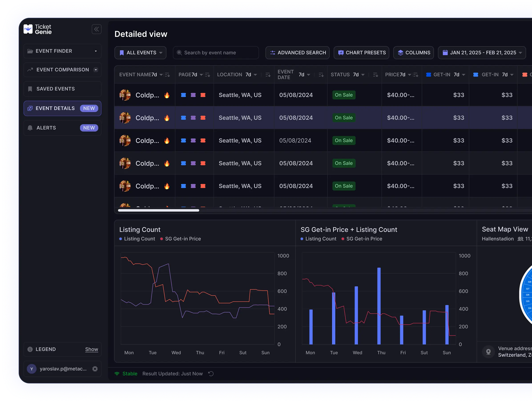Click the first row's Coldplay thumbnail
The height and width of the screenshot is (403, 532).
[125, 95]
